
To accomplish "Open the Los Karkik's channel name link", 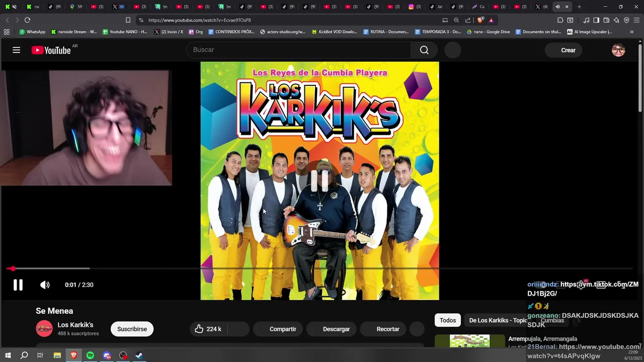I will (x=75, y=325).
